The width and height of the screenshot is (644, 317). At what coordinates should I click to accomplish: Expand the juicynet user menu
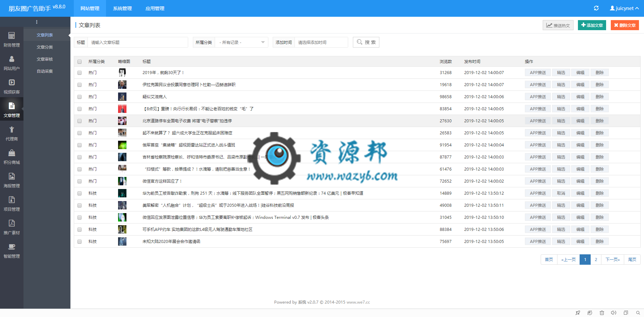click(624, 8)
